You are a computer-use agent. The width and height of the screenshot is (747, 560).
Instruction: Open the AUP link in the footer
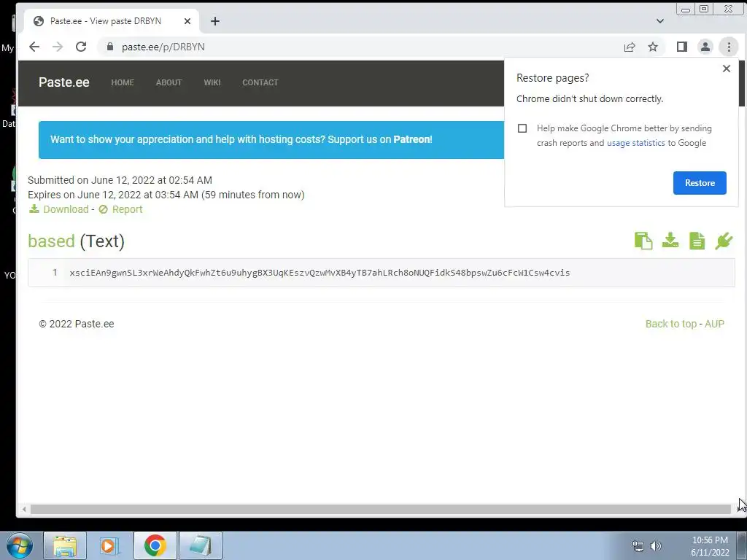point(714,324)
